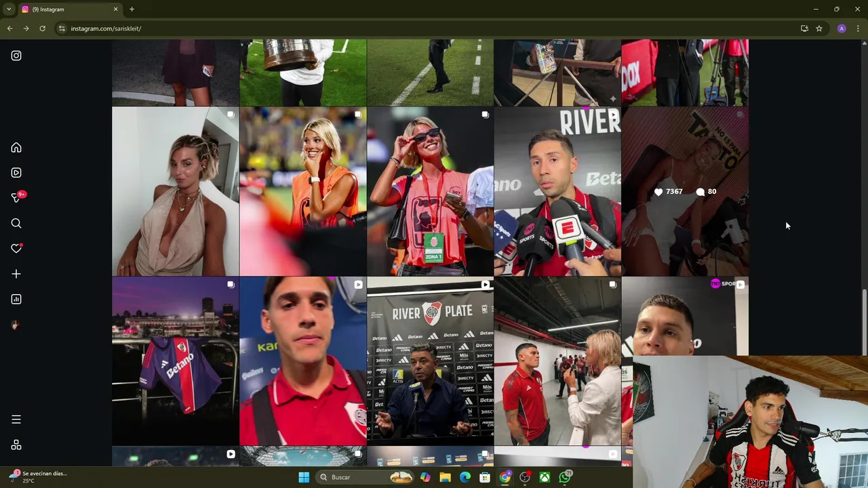Open the More hamburger menu
This screenshot has width=868, height=488.
click(16, 420)
